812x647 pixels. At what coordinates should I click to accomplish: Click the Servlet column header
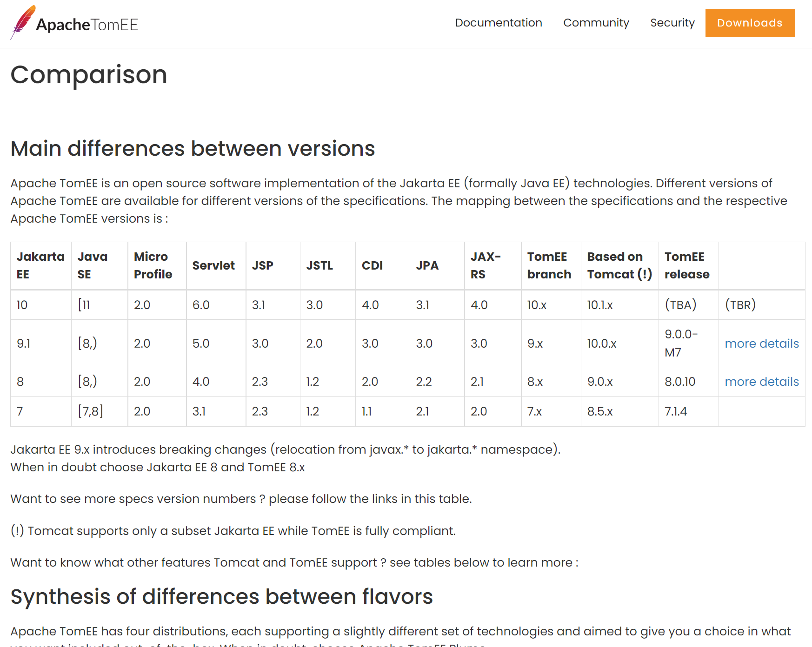tap(216, 265)
